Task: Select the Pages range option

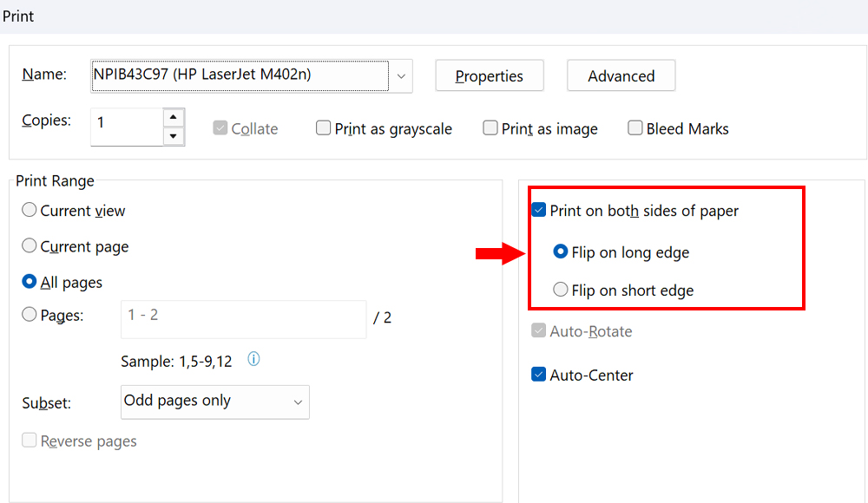Action: [x=29, y=315]
